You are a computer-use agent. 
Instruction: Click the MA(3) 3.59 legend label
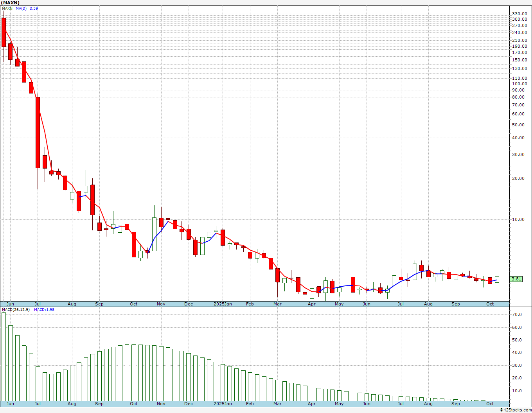(x=27, y=8)
